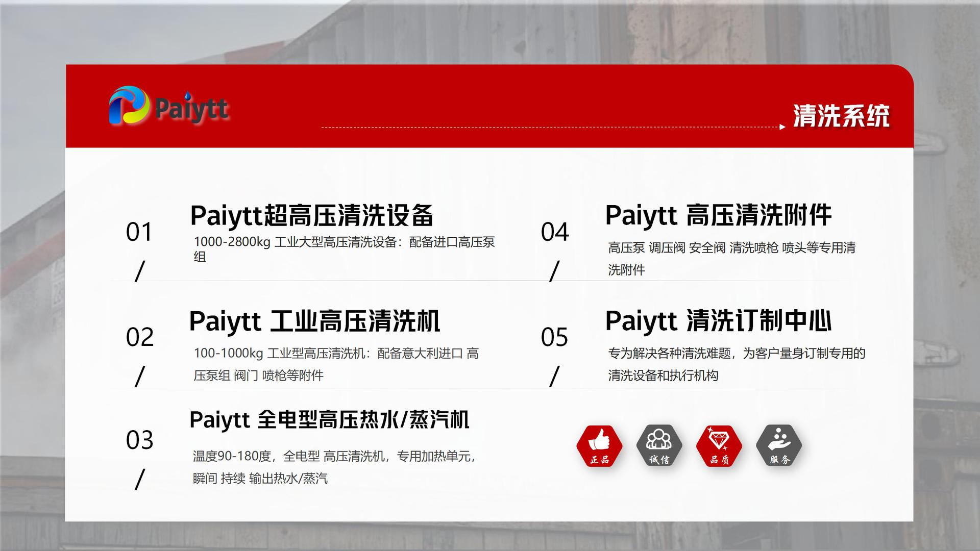Image resolution: width=980 pixels, height=551 pixels.
Task: Select the Paiytt 清洗订制中心 heading
Action: pyautogui.click(x=718, y=321)
